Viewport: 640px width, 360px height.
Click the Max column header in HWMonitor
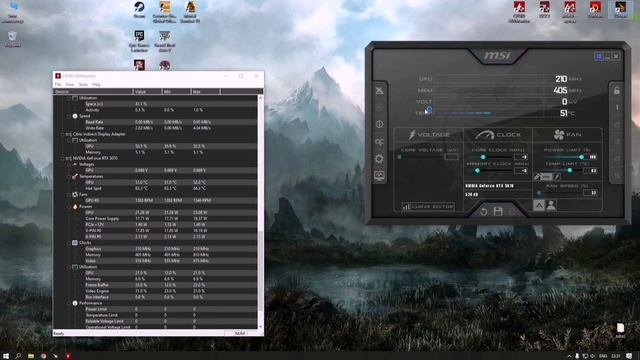click(x=206, y=92)
